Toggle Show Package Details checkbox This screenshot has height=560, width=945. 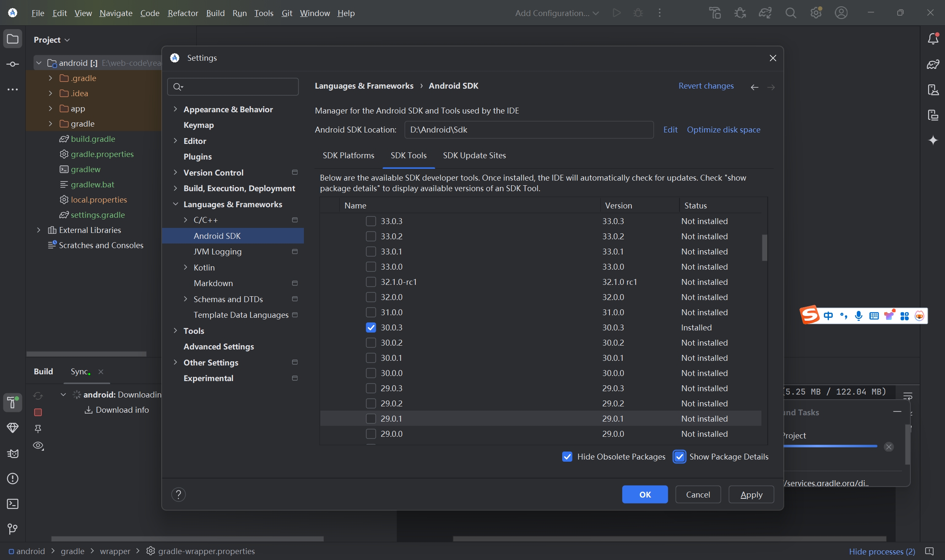tap(680, 457)
